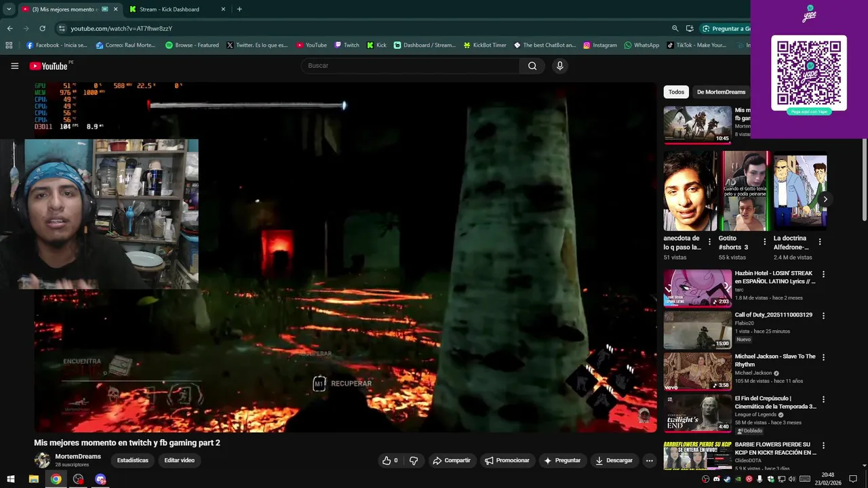The height and width of the screenshot is (488, 868).
Task: Open the site information icon in address bar
Action: pos(62,28)
